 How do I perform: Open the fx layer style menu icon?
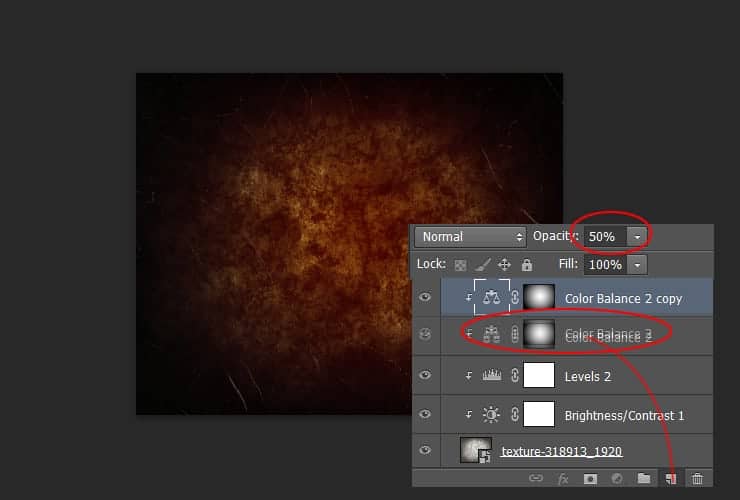click(564, 479)
